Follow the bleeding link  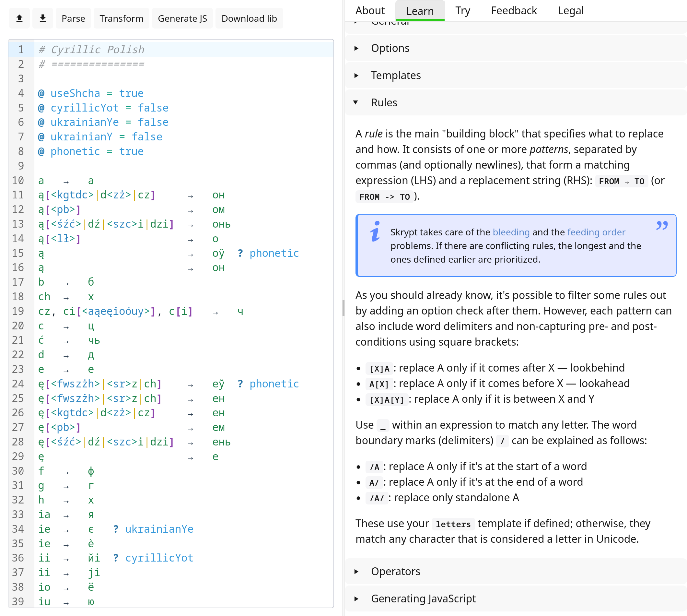(x=511, y=232)
